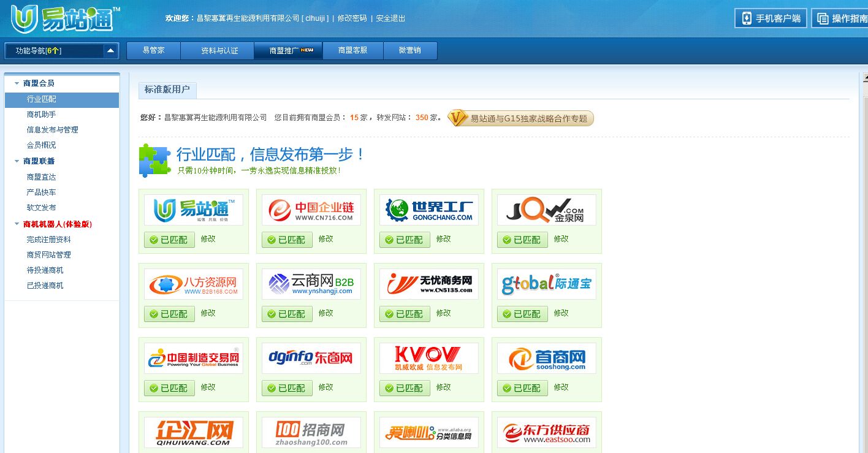Click 已匹配 button under 八方资源网
This screenshot has height=453, width=868.
[x=169, y=314]
